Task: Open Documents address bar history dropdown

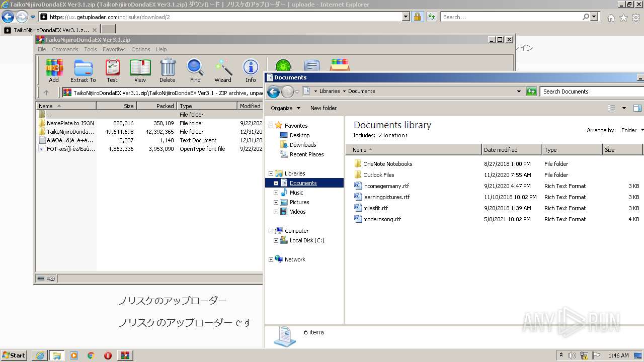Action: coord(519,92)
